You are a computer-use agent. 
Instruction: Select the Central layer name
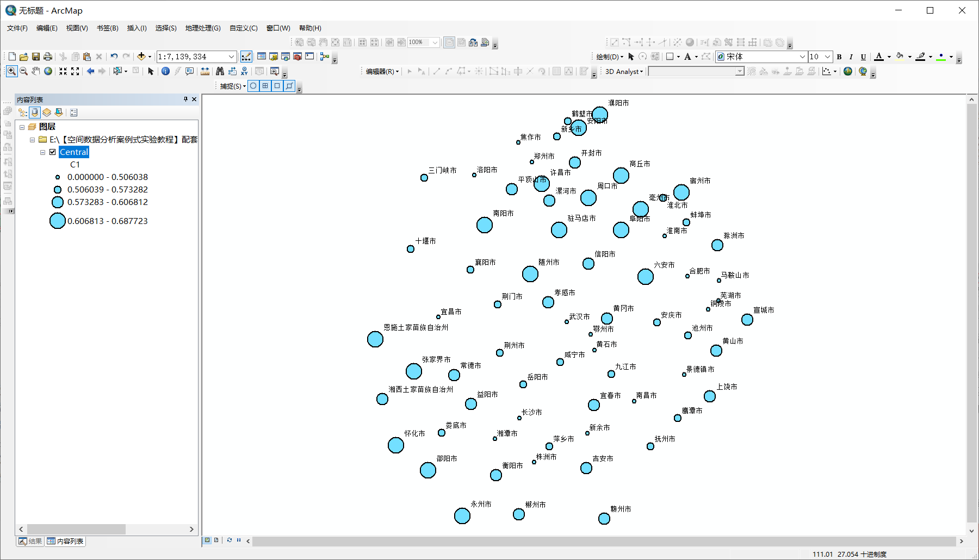(x=74, y=152)
